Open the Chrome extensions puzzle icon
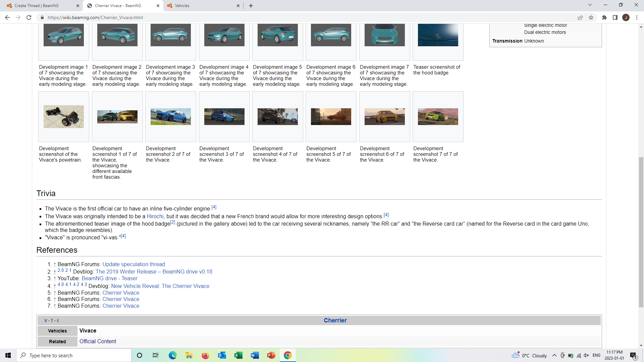Image resolution: width=644 pixels, height=362 pixels. (604, 17)
